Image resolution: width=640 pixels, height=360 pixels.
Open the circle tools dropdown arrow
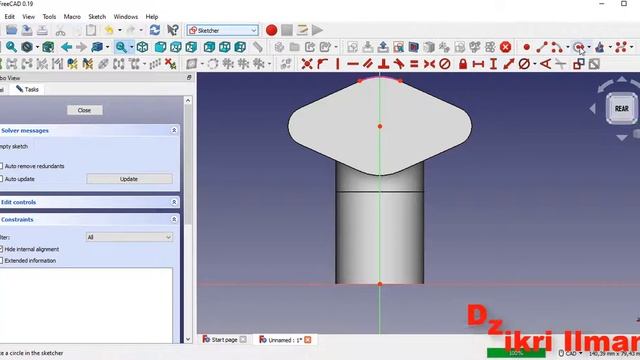[x=589, y=47]
